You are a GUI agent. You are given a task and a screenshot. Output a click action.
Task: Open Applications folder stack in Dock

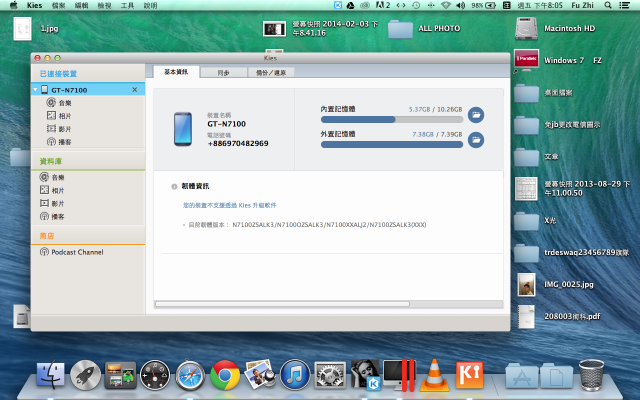pyautogui.click(x=522, y=376)
